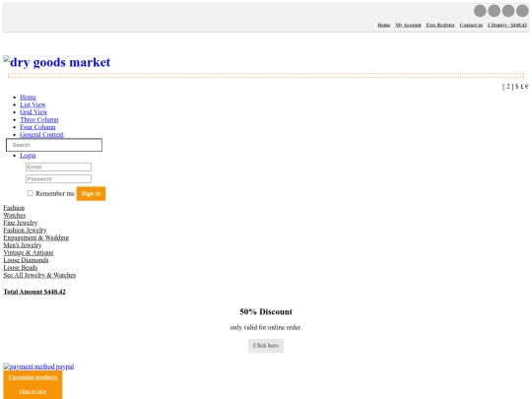Open Home link in top header bar
The width and height of the screenshot is (532, 399).
click(x=384, y=25)
